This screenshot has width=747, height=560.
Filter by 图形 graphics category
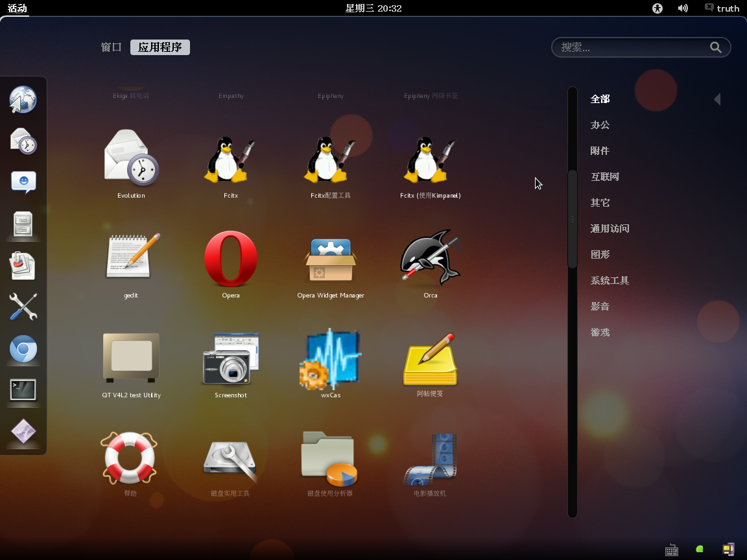coord(600,255)
